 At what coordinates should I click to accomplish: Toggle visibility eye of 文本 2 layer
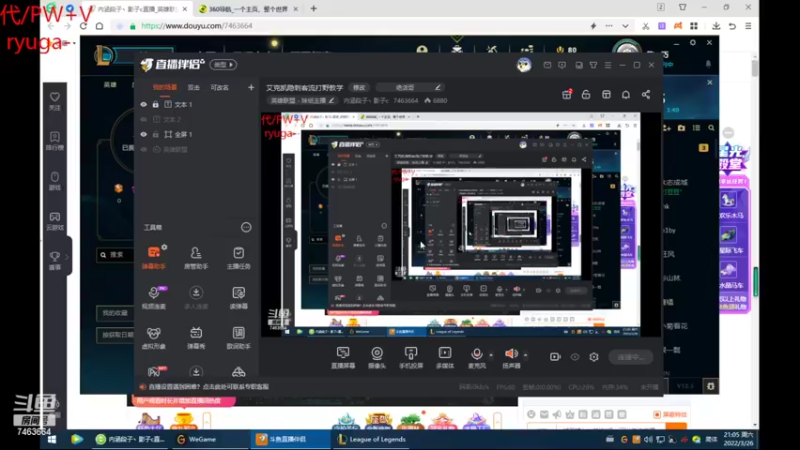click(143, 119)
